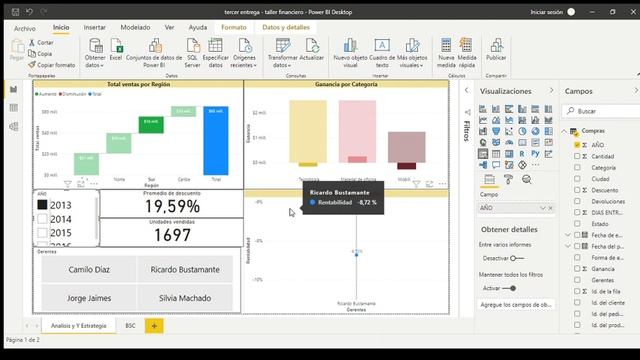Click the Especificar datos icon
Viewport: 640px width, 360px height.
tap(216, 53)
